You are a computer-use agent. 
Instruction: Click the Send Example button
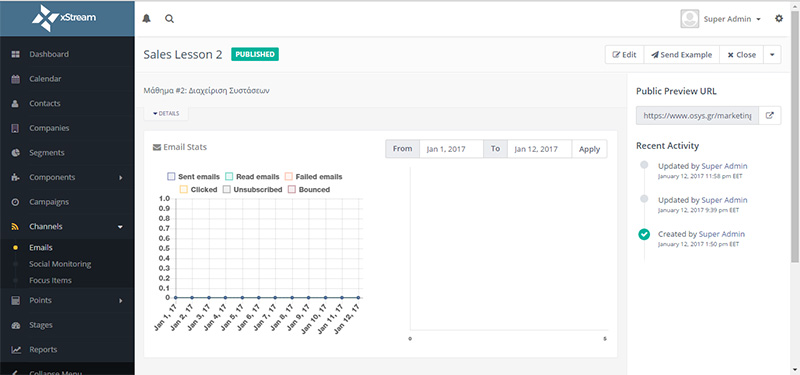click(x=682, y=55)
